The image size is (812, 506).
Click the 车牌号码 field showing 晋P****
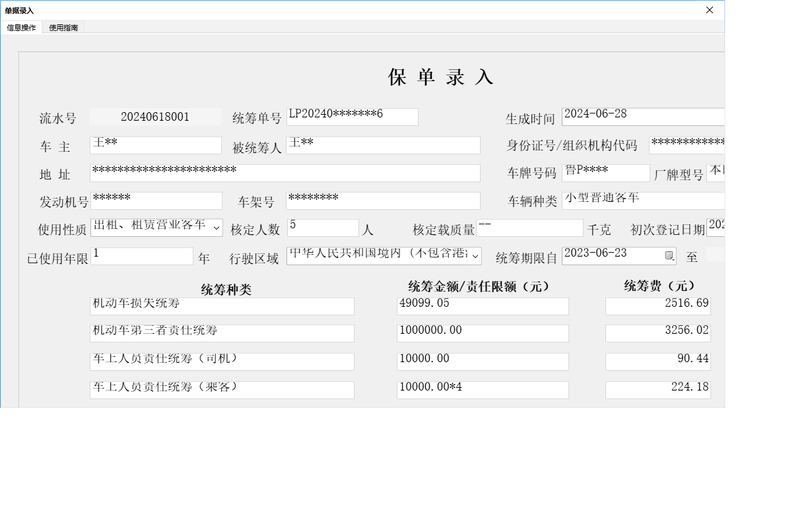coord(605,172)
